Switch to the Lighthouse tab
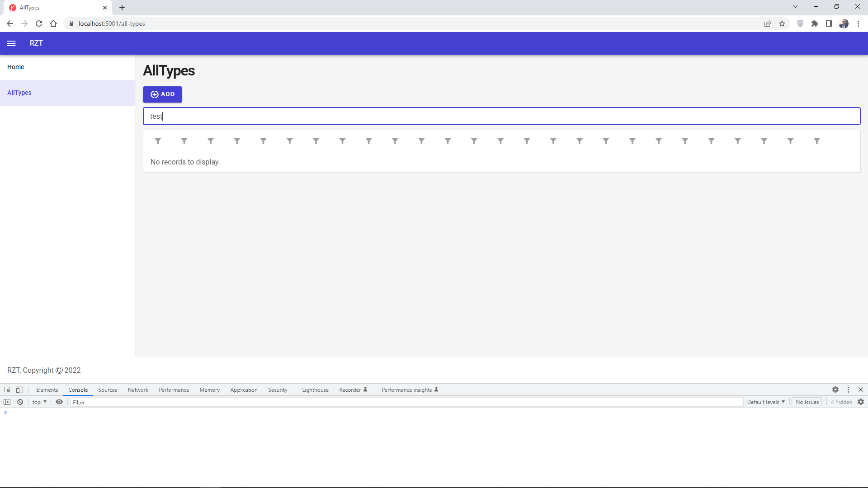Viewport: 868px width, 488px height. tap(316, 390)
